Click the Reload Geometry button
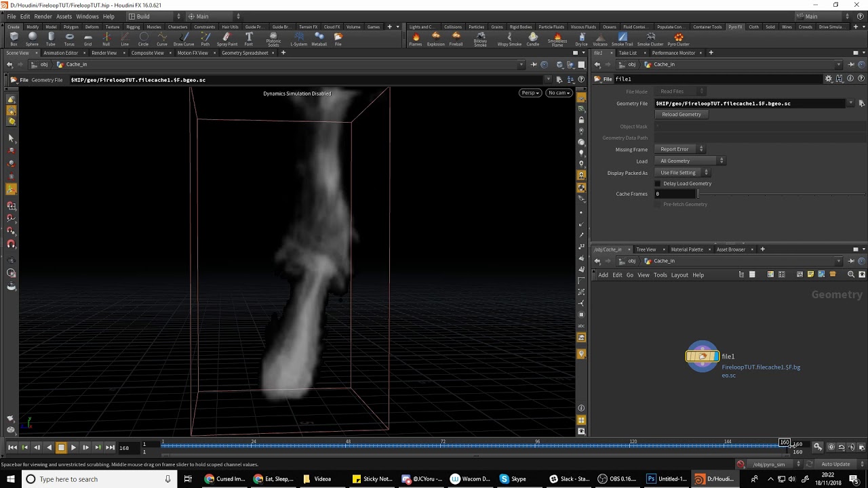The image size is (868, 488). coord(682,115)
